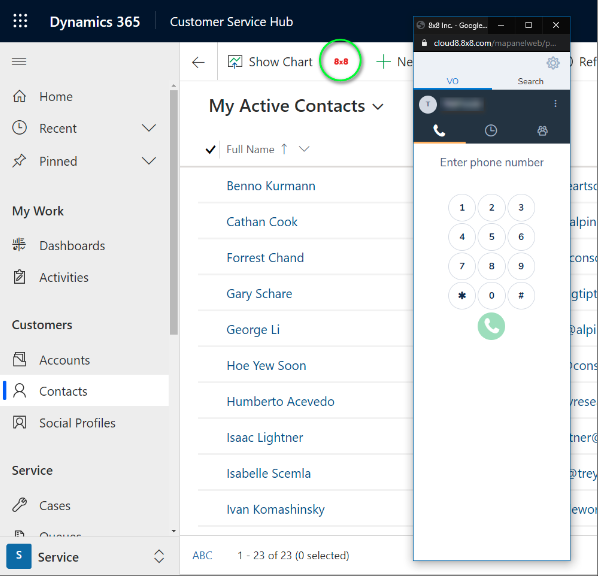Select the call history clock tab
Screen dimensions: 599x579
click(491, 131)
